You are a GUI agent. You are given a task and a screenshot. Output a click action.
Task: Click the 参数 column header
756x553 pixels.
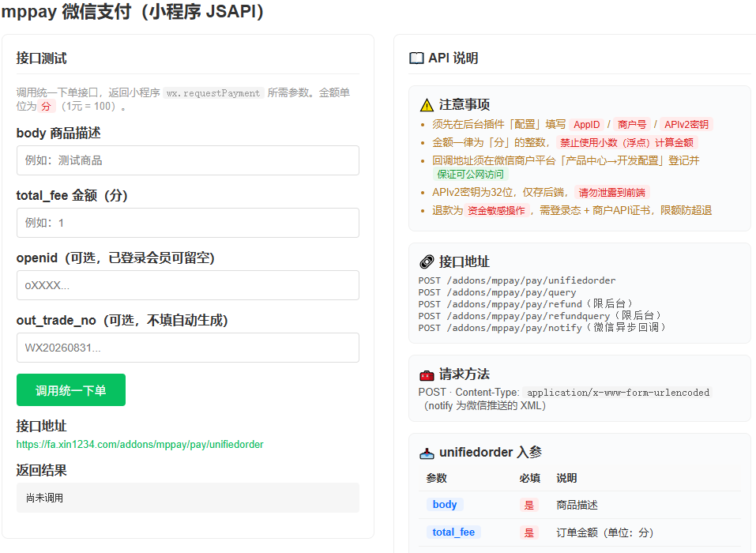[436, 478]
